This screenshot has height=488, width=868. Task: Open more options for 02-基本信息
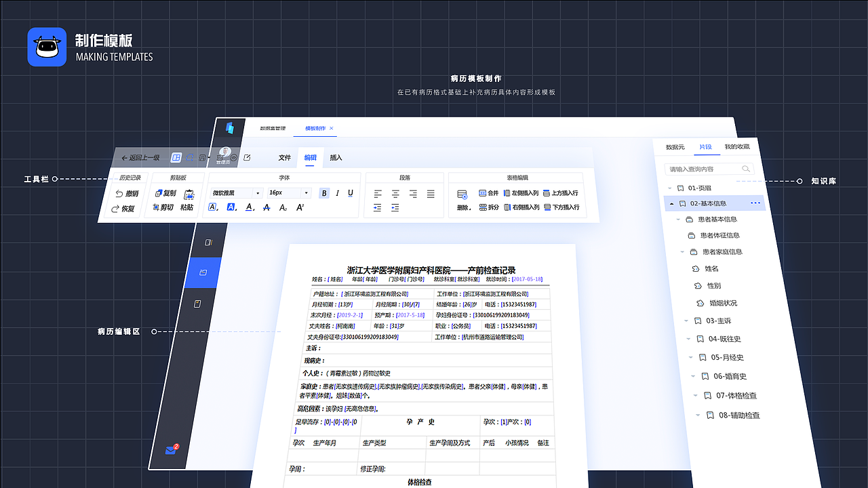756,203
